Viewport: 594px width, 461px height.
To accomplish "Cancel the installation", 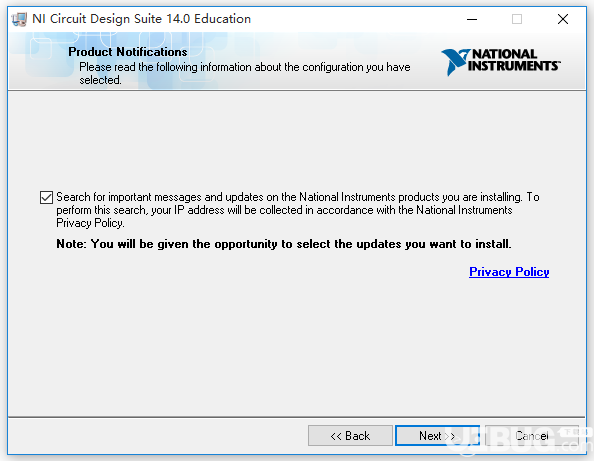I will click(x=531, y=436).
